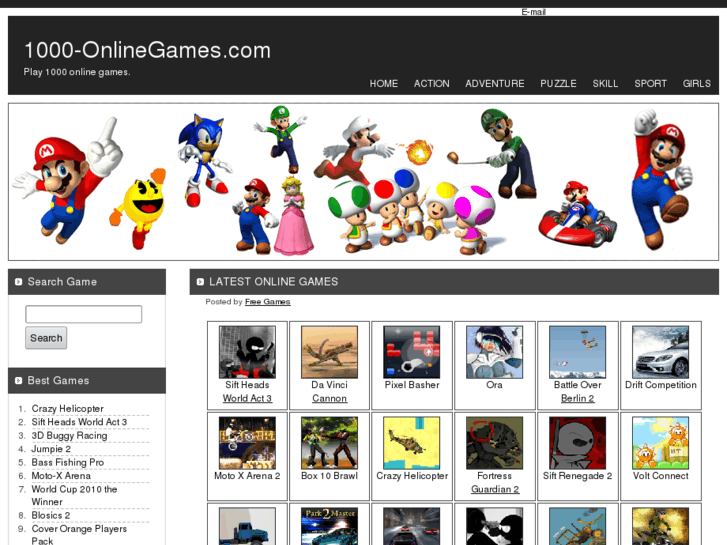This screenshot has width=727, height=545.
Task: Open the Volt Connect game thumbnail
Action: tap(660, 442)
